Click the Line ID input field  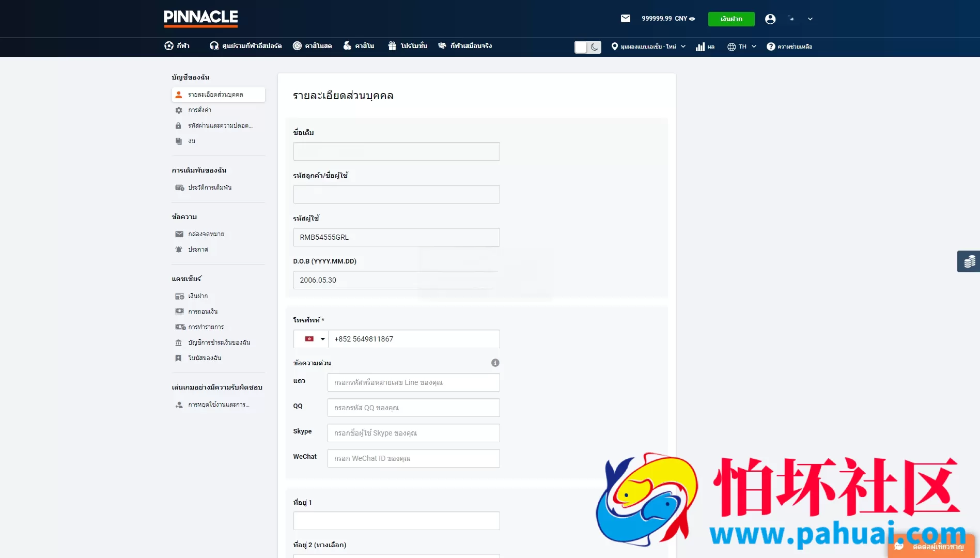(x=413, y=382)
